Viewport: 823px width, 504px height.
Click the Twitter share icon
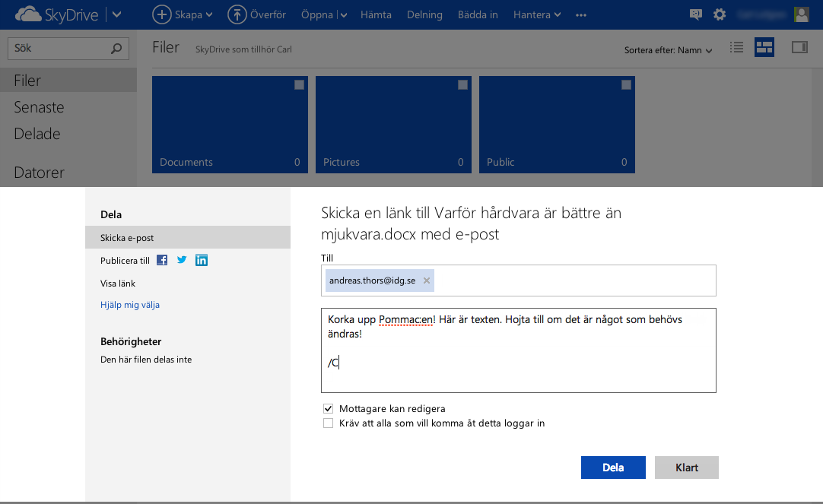coord(182,260)
